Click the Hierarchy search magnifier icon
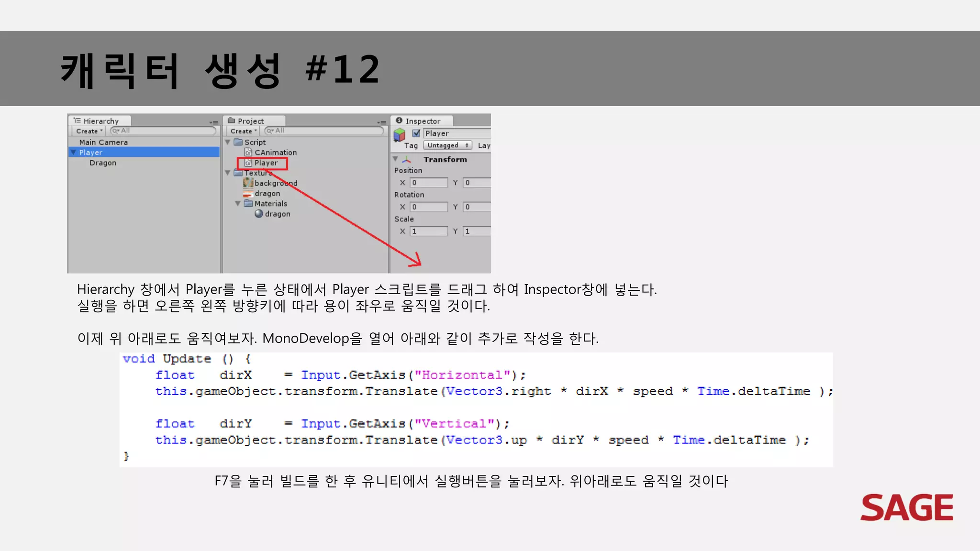This screenshot has height=551, width=980. coord(115,131)
